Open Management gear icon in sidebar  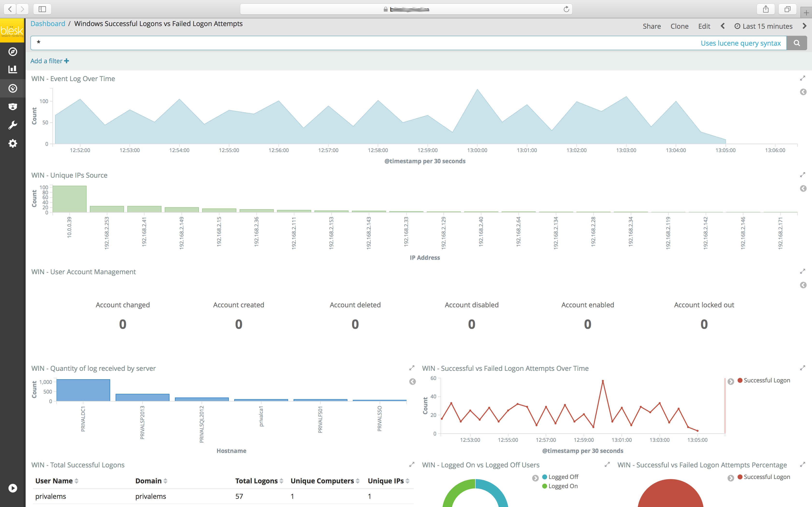point(13,143)
